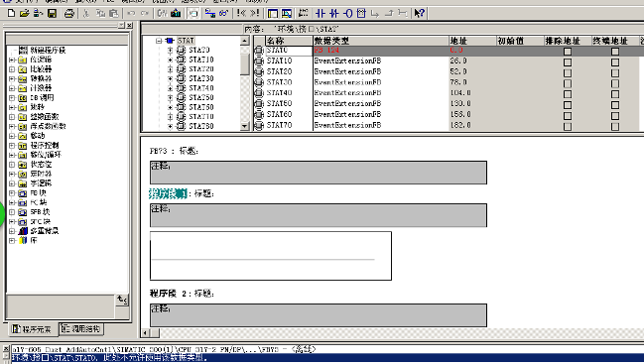
Task: Close the program elements side panel
Action: pyautogui.click(x=129, y=26)
